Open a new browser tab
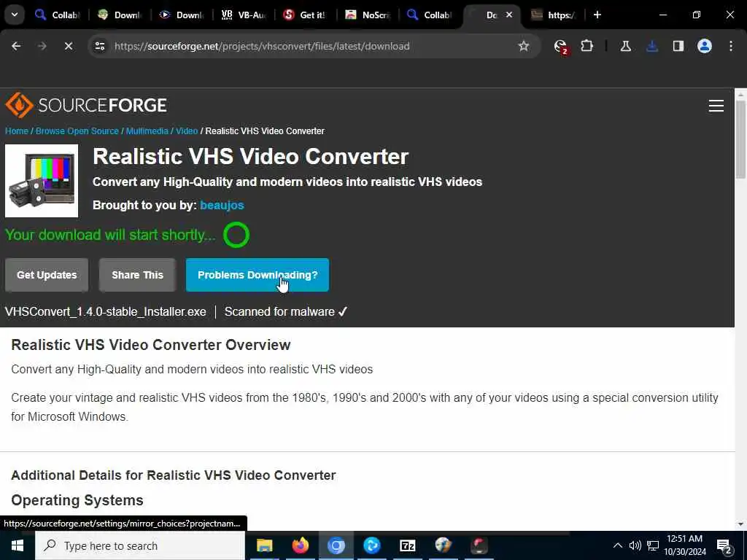 [x=597, y=15]
